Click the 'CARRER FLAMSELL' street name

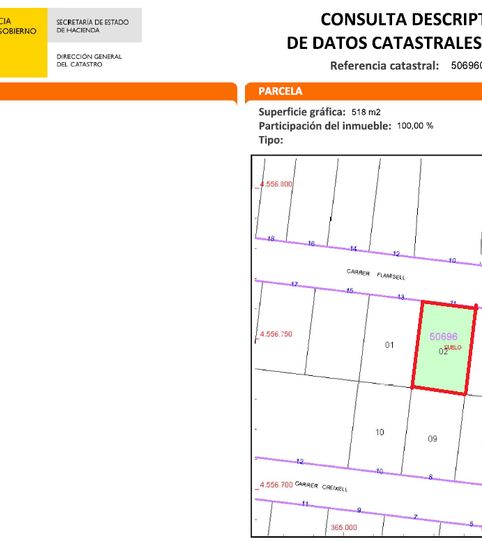coord(376,274)
